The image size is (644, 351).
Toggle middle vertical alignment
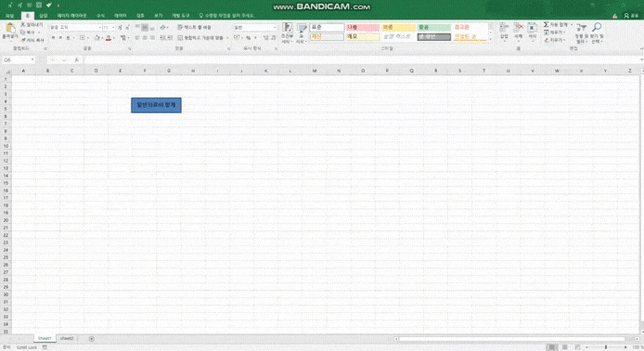(x=145, y=28)
